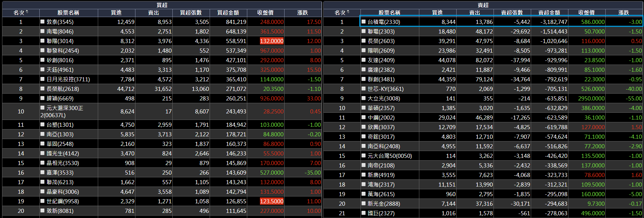Open stock 廣達(2382)
The height and width of the screenshot is (218, 644).
click(381, 70)
